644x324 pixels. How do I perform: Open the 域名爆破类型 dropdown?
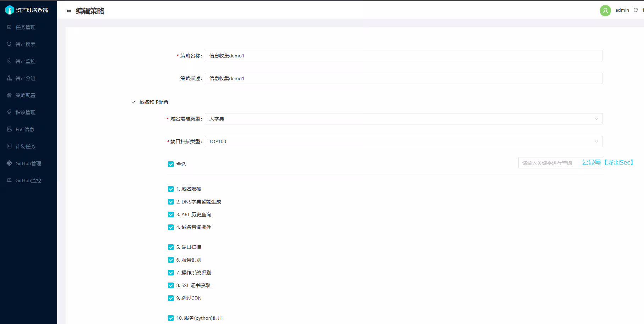point(403,119)
